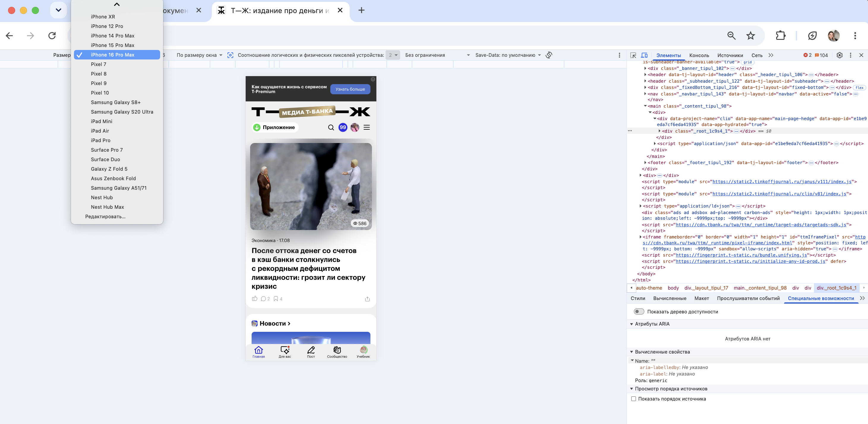Click article miniature figures image
This screenshot has width=868, height=424.
[311, 186]
